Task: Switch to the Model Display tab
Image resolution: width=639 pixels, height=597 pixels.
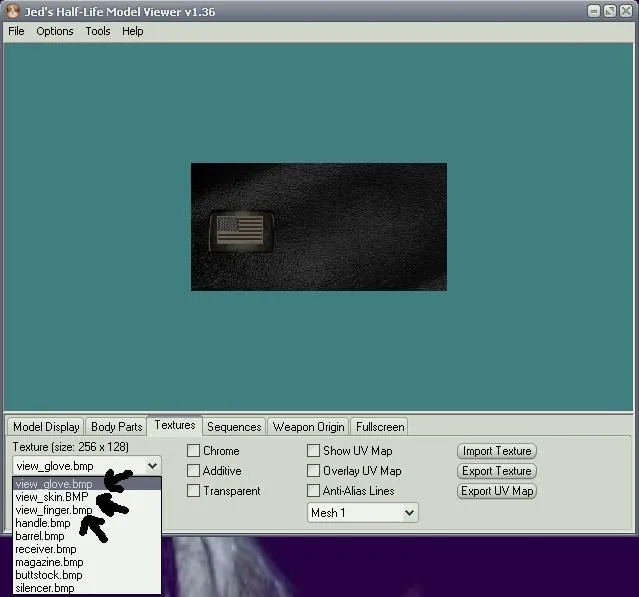Action: (46, 427)
